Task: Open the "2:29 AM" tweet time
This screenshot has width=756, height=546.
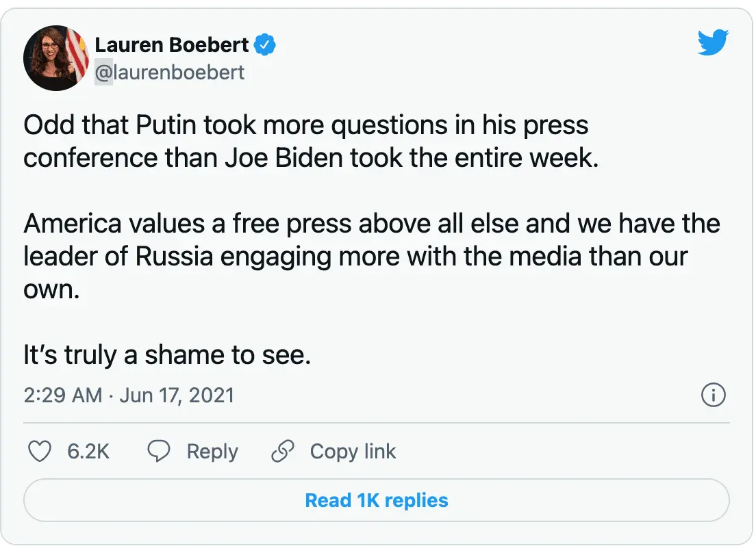Action: tap(63, 395)
